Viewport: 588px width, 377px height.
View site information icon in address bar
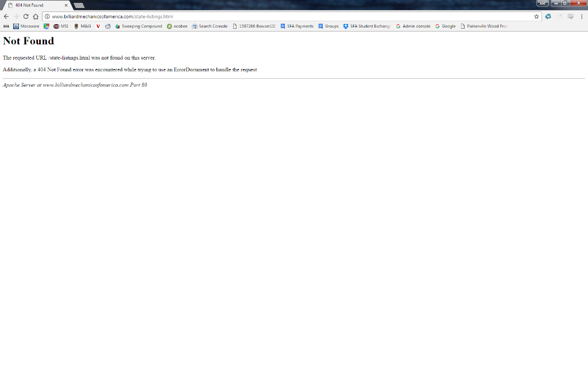pyautogui.click(x=47, y=17)
